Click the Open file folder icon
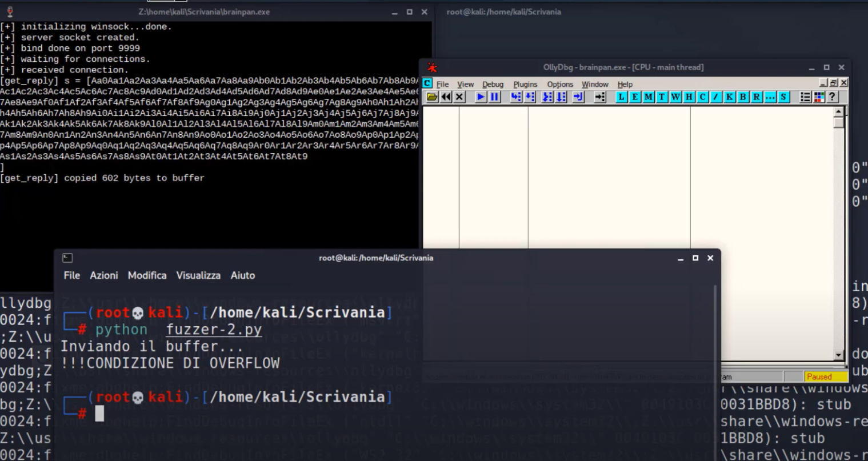Screen dimensions: 868x461 pos(433,97)
